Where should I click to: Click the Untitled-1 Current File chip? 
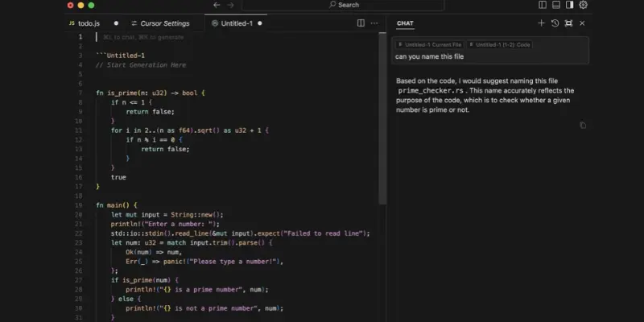pos(430,45)
